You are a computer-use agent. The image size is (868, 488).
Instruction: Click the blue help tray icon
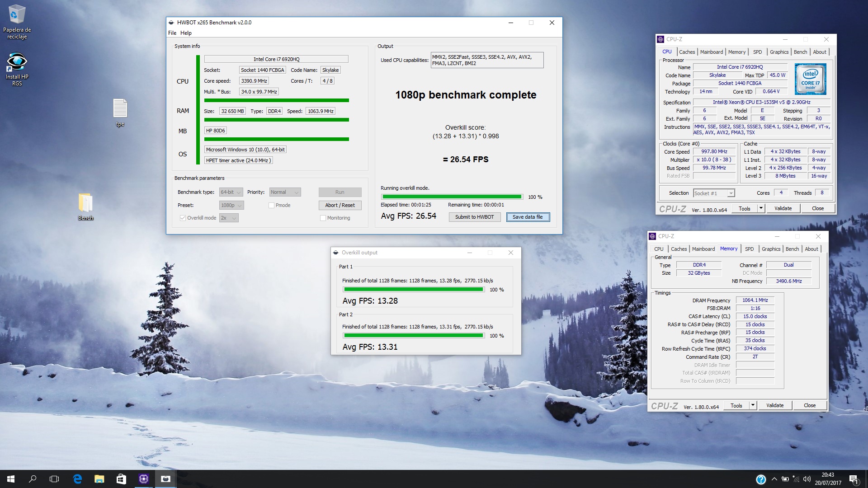click(761, 479)
